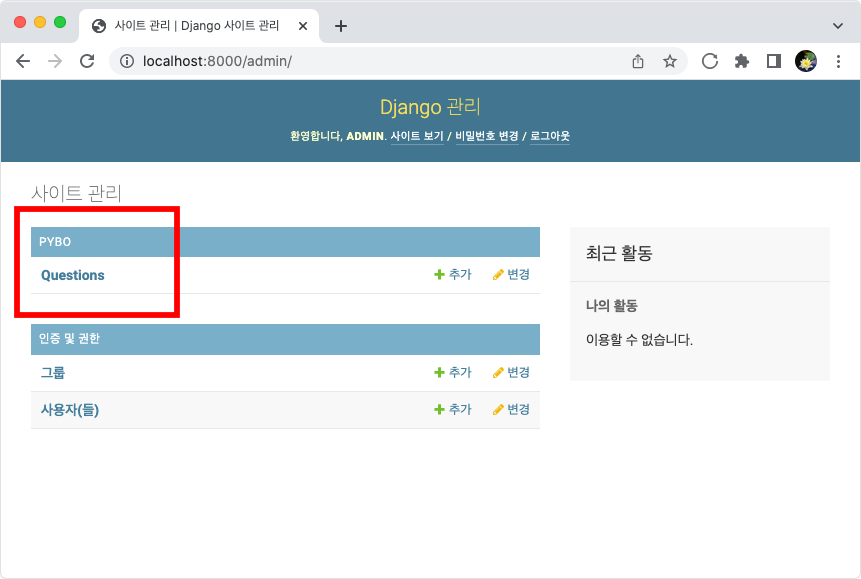The image size is (861, 579).
Task: Open the 인증 및 권한 section header
Action: [69, 338]
